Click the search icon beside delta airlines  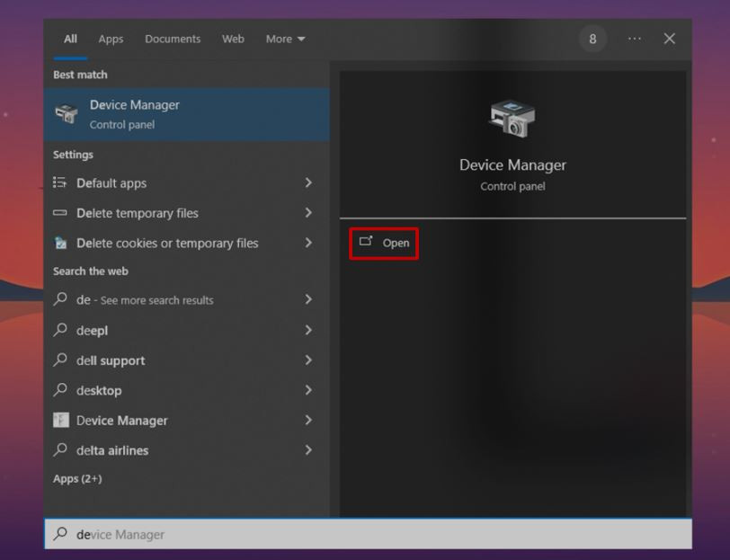coord(60,449)
